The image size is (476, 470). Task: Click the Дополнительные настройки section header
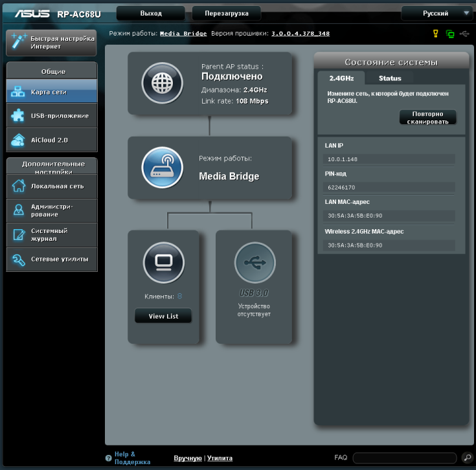52,166
